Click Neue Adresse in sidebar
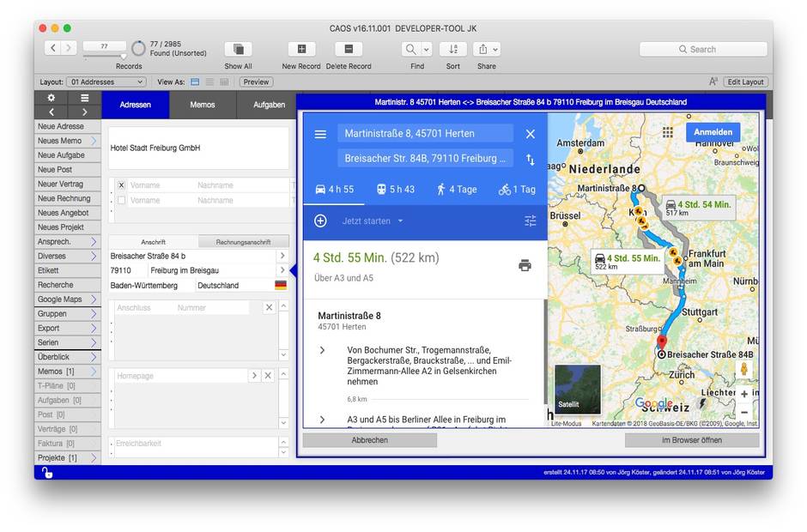Image resolution: width=807 pixels, height=532 pixels. click(x=68, y=127)
